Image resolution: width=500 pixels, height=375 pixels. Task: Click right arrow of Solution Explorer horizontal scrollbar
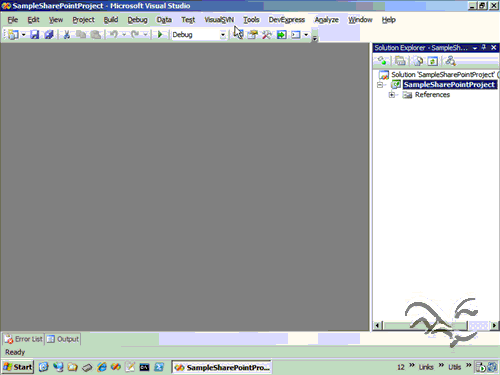pos(494,325)
